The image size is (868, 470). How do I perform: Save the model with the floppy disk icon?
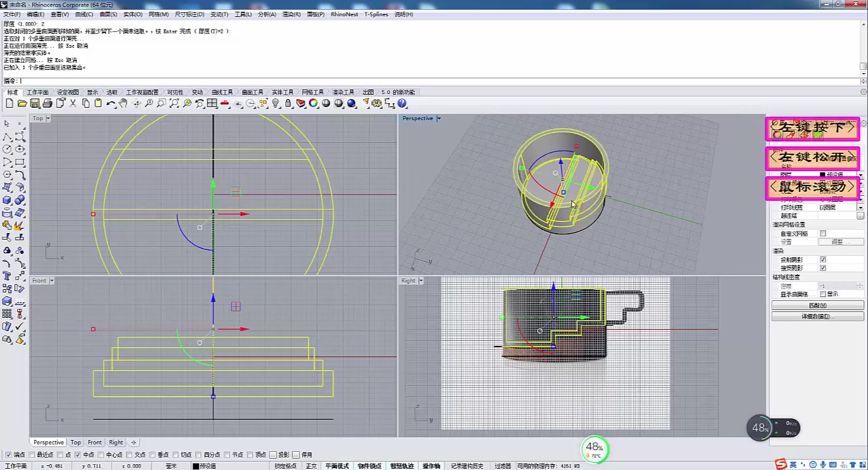point(35,103)
